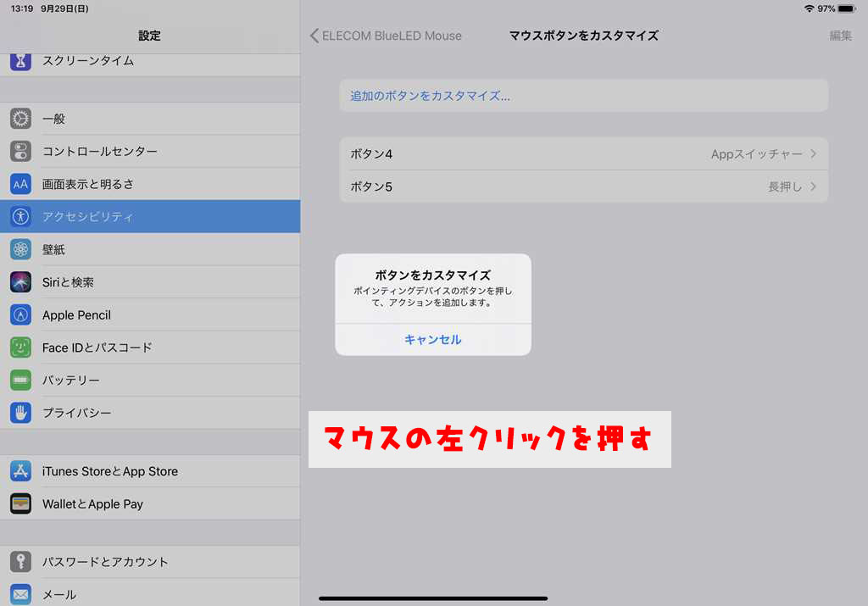Tap マウスボタンをカスタマイズ page title
Screen dimensions: 868x606
pyautogui.click(x=583, y=36)
